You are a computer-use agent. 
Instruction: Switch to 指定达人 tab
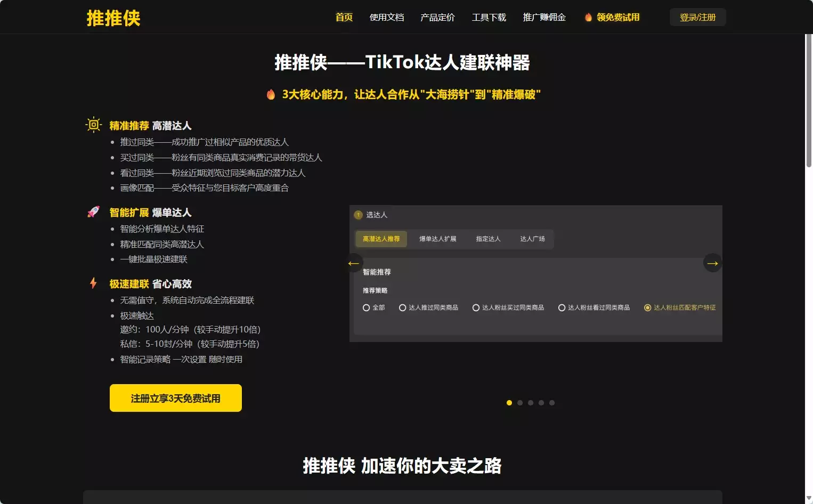tap(489, 239)
